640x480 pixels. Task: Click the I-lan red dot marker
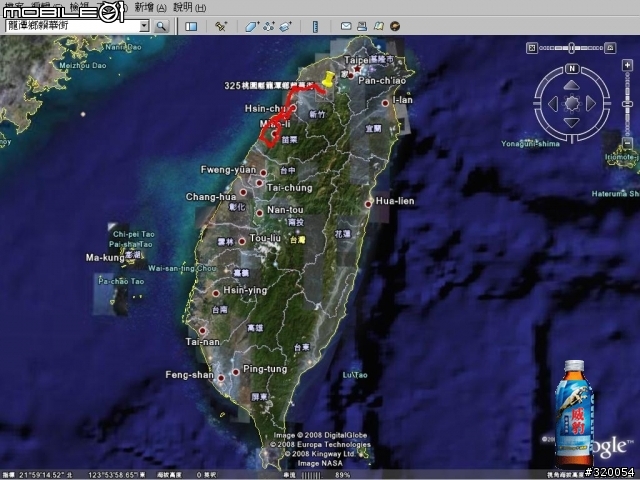pyautogui.click(x=385, y=103)
